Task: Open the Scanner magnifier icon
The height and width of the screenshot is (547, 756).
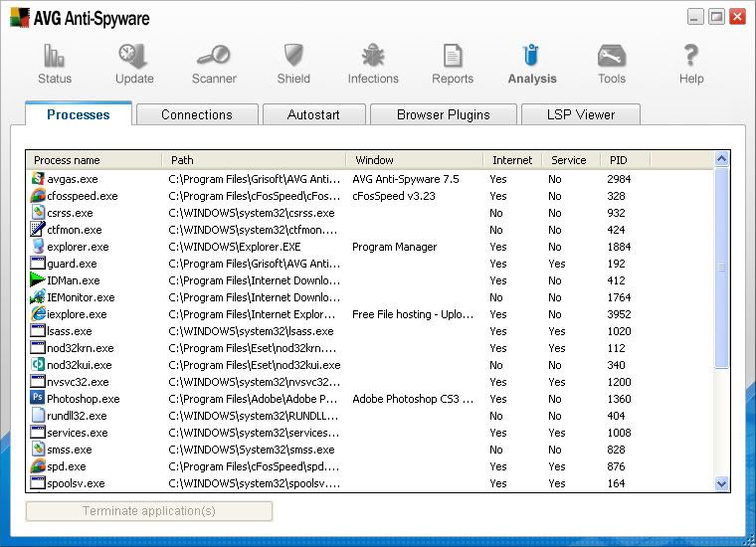Action: [x=214, y=55]
